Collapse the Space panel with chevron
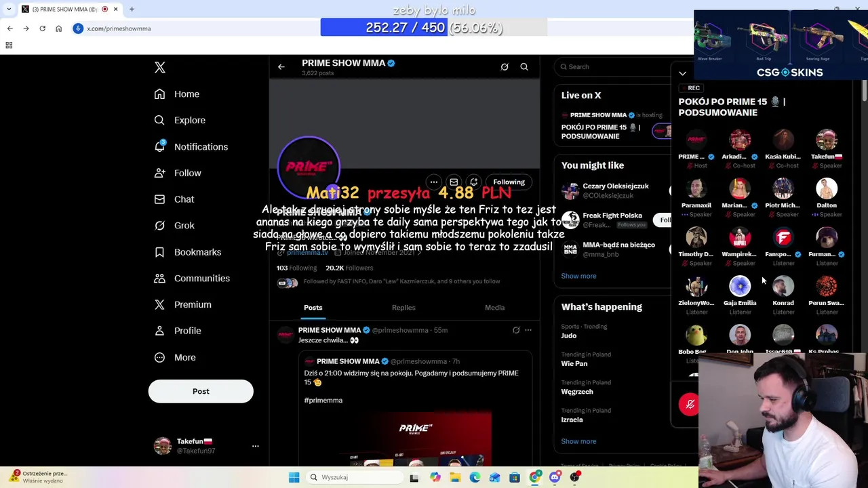Screen dimensions: 868x488 click(x=682, y=73)
